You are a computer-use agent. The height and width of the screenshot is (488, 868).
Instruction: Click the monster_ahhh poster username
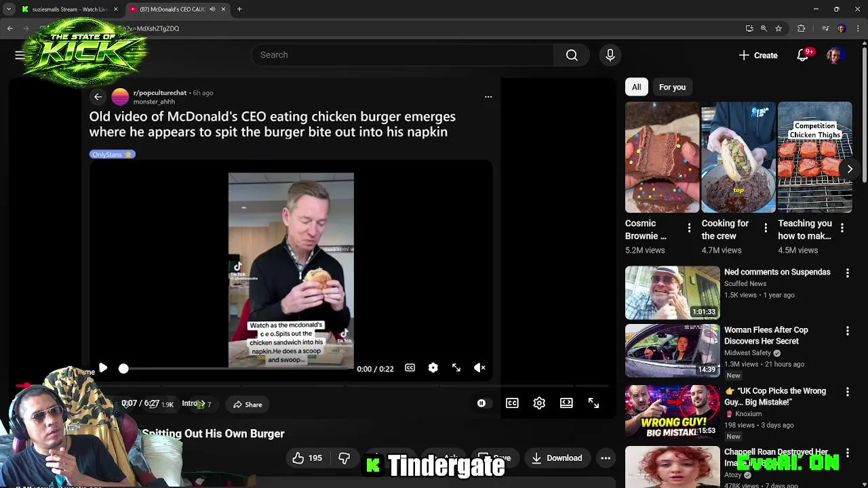pos(154,102)
